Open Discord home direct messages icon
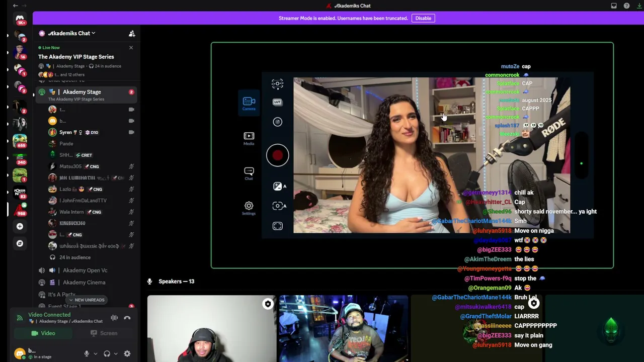644x362 pixels. click(20, 19)
